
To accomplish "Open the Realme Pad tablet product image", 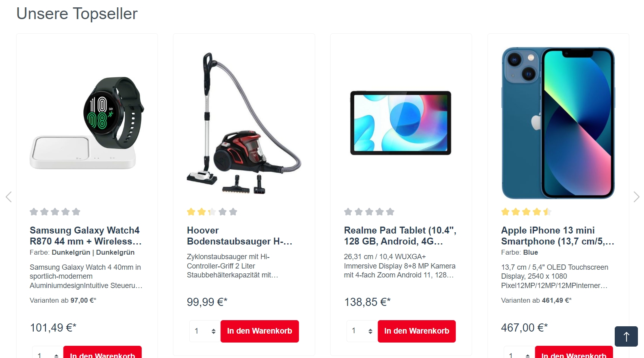I will tap(401, 123).
